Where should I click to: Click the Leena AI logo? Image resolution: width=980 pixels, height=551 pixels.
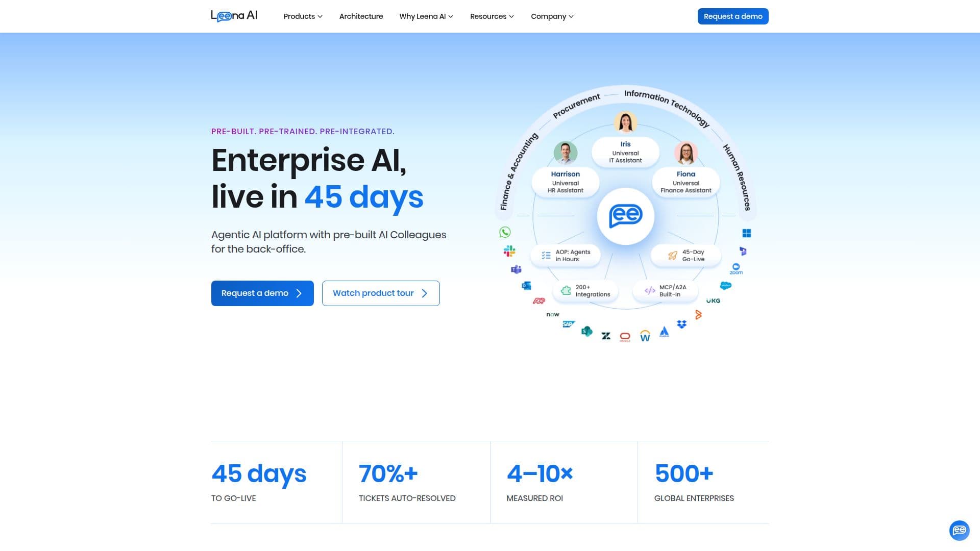[234, 16]
